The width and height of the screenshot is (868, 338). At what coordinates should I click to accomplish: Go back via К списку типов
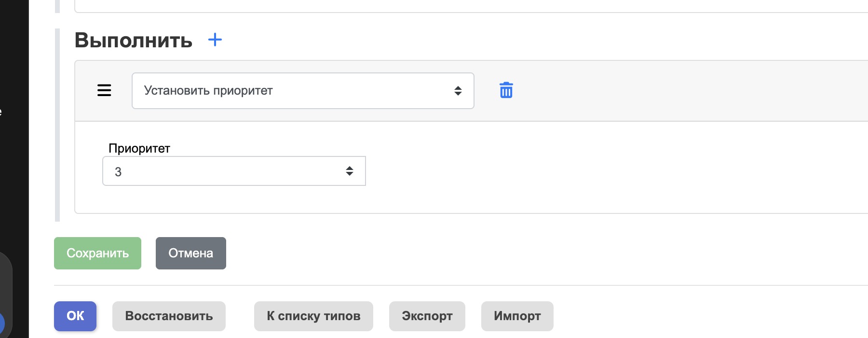click(x=313, y=316)
